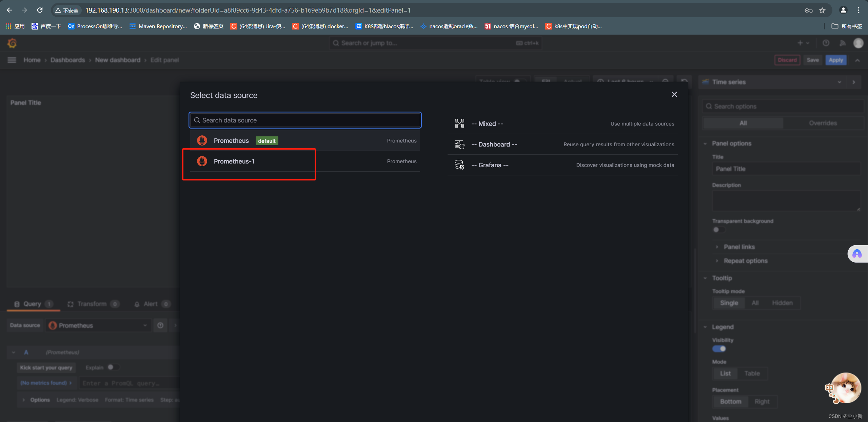This screenshot has width=868, height=422.
Task: Open the 百度一下 bookmark
Action: click(46, 26)
